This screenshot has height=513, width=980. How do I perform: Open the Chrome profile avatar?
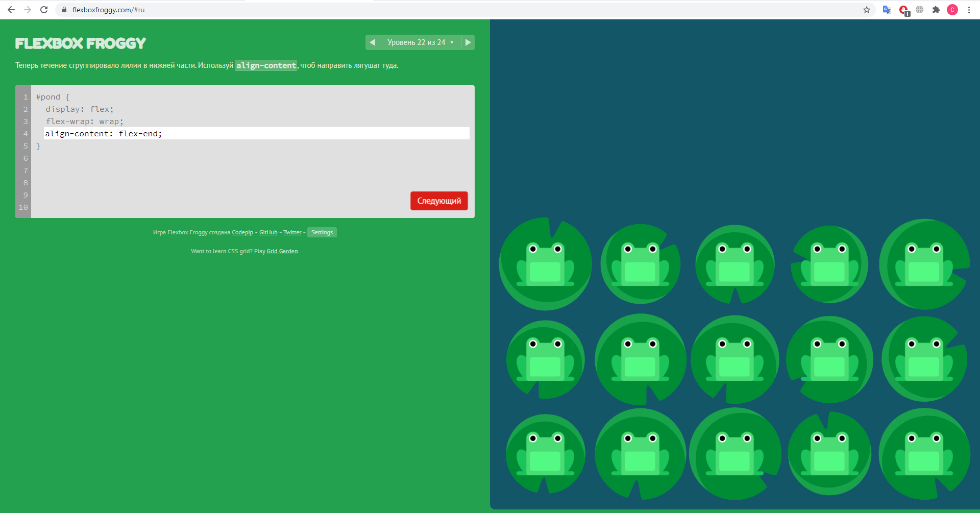(952, 10)
